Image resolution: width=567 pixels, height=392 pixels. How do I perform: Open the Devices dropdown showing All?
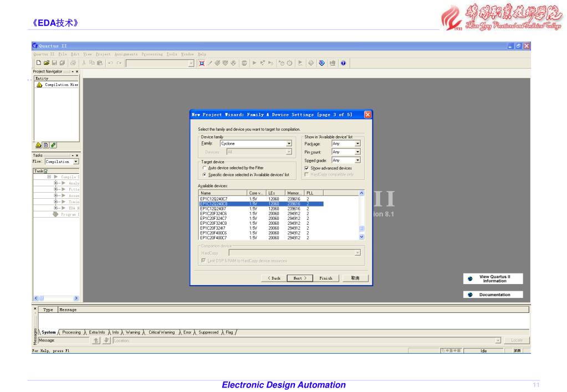(289, 152)
